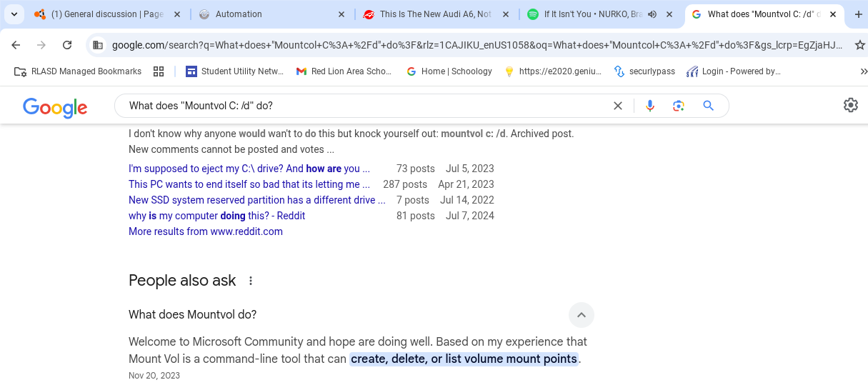
Task: Open Red Lion Area School Gmail bookmark
Action: 344,71
